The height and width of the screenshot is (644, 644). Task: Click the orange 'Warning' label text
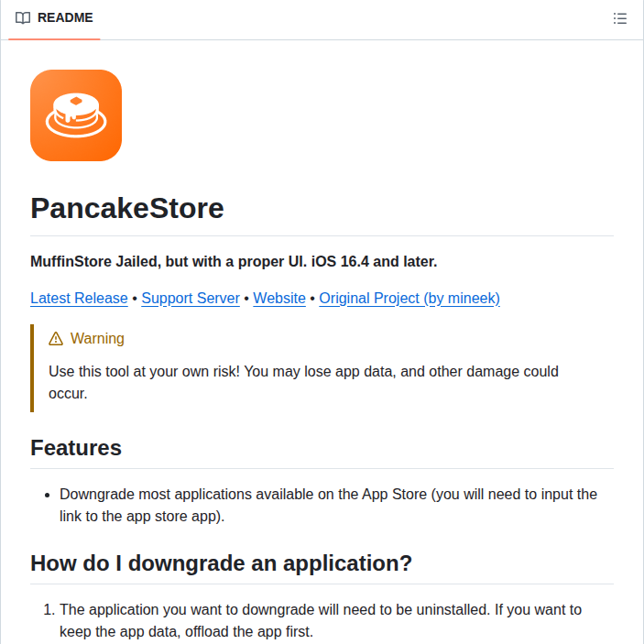coord(97,339)
